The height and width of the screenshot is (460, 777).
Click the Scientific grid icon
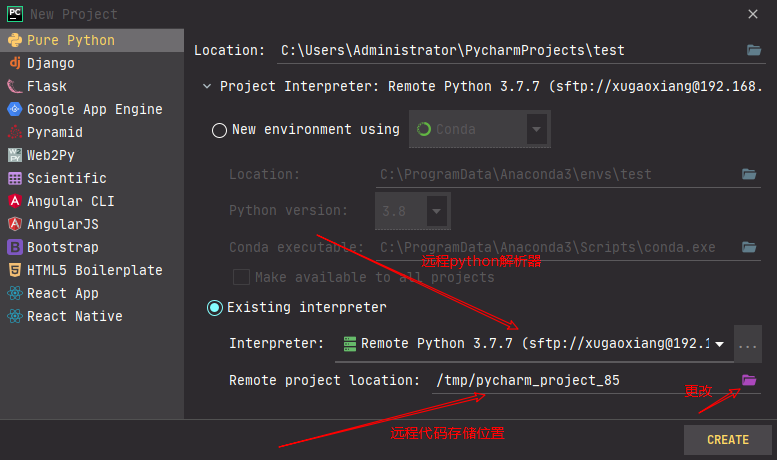tap(15, 178)
